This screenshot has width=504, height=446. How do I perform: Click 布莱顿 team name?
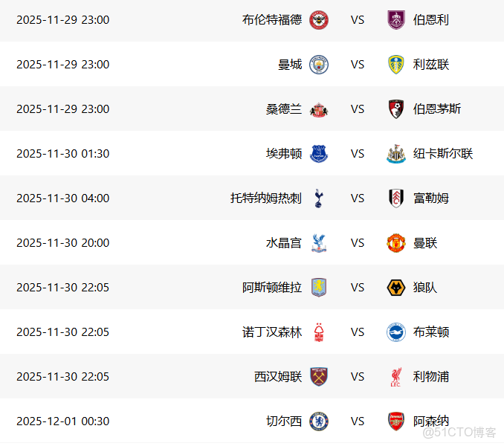(431, 332)
